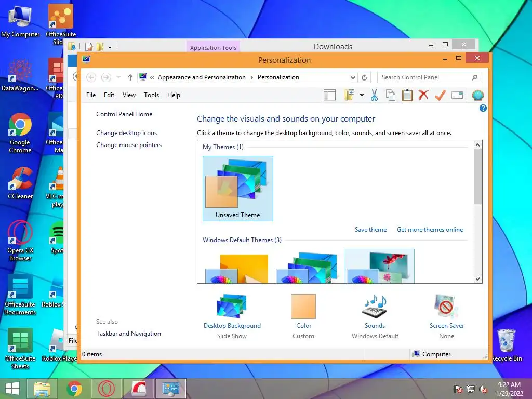Open the Color Custom swatch settings
532x399 pixels.
click(303, 316)
